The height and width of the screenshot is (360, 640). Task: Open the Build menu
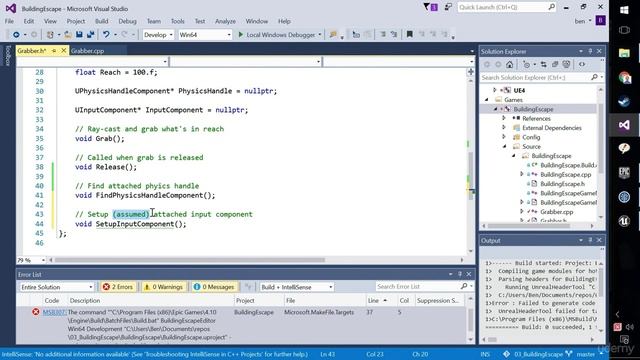tap(102, 21)
